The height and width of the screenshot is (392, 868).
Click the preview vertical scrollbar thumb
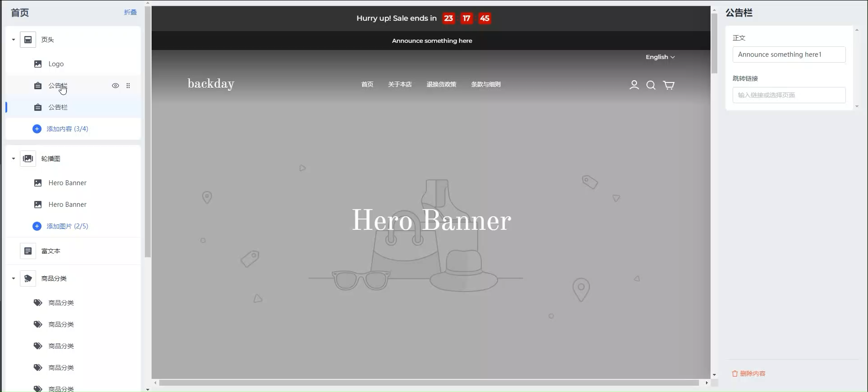coord(714,43)
